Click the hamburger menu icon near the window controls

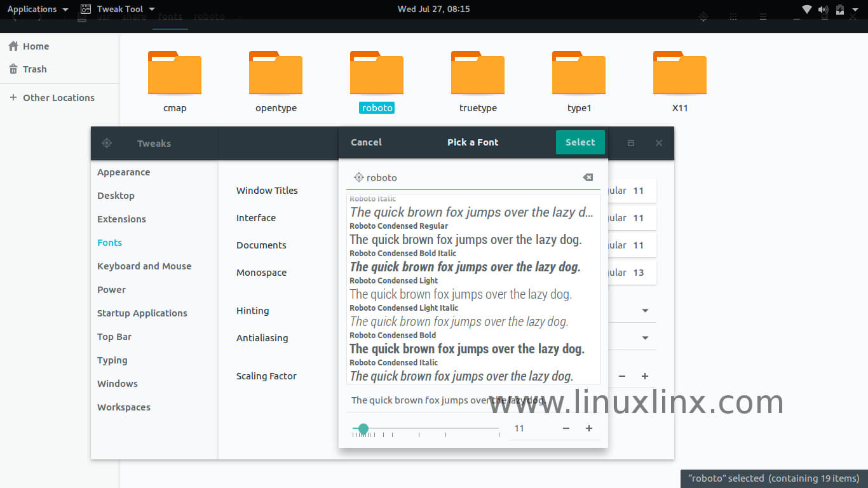[x=763, y=17]
